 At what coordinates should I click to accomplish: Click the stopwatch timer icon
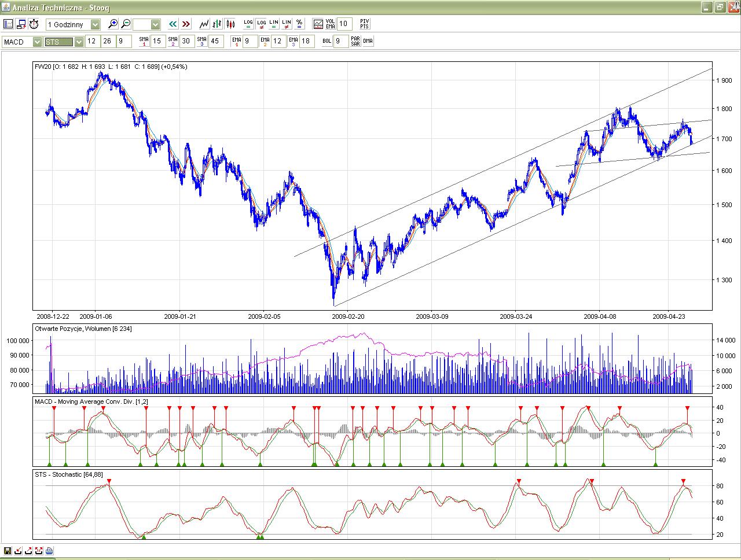click(x=34, y=24)
